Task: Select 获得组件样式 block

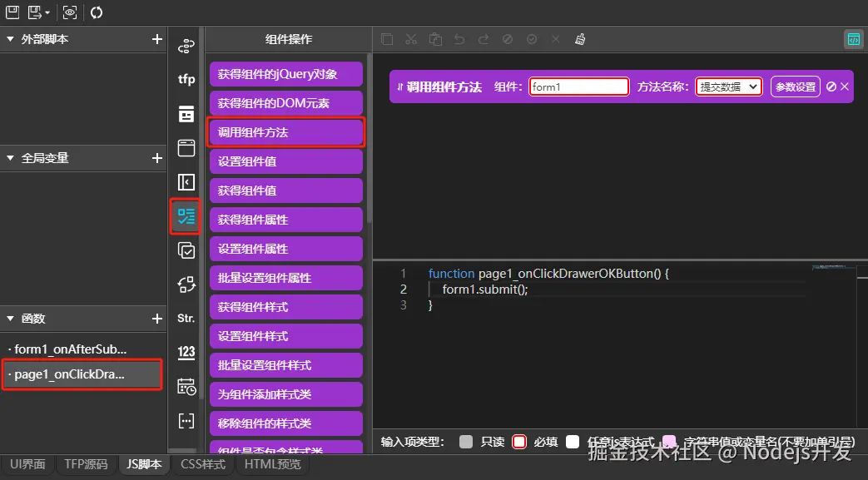Action: click(286, 307)
